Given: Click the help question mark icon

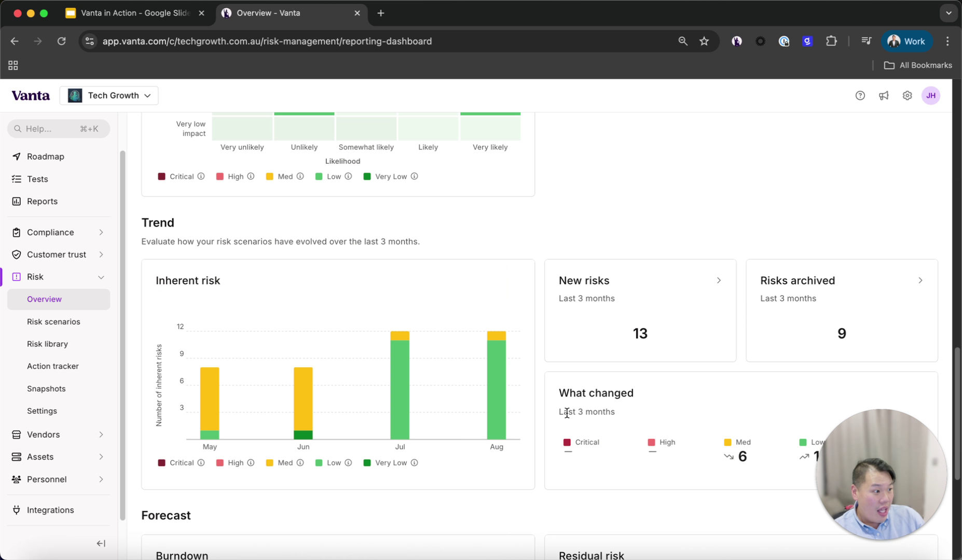Looking at the screenshot, I should click(860, 95).
